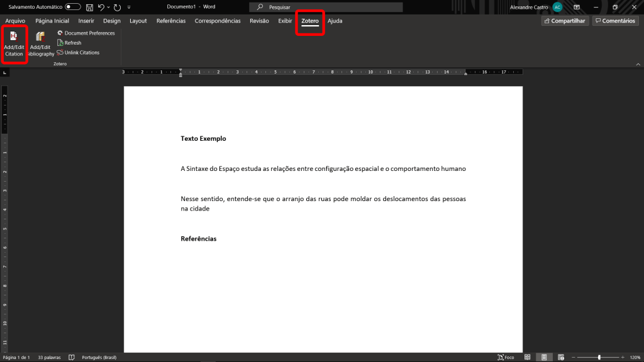
Task: Click the Compartilhar button
Action: 564,21
